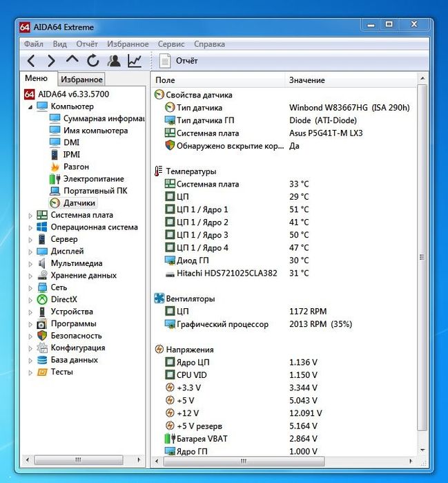Click the sensor list scroll-down arrow

(x=422, y=451)
